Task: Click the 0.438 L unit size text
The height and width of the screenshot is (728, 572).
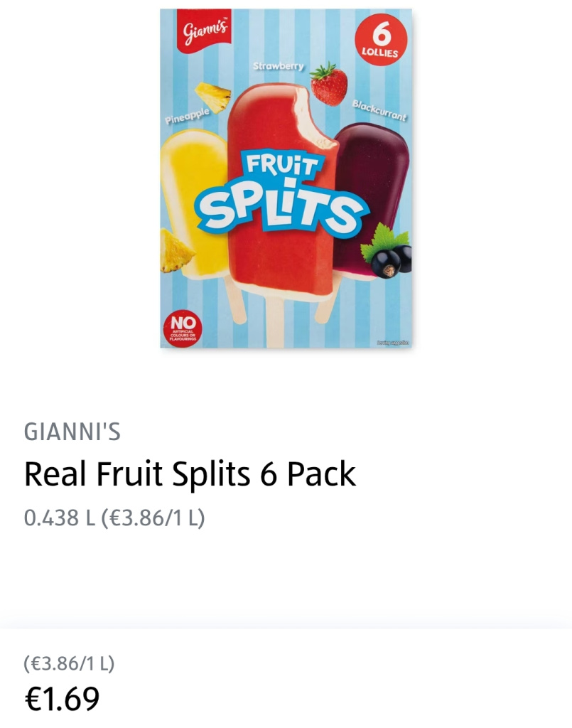Action: tap(60, 518)
